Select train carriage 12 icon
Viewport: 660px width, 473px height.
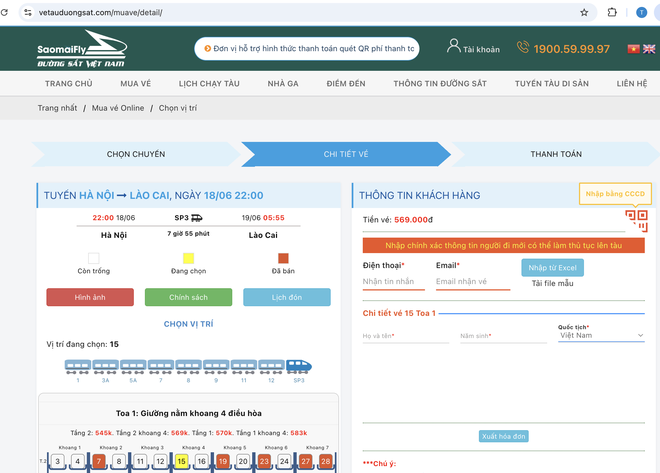(271, 367)
